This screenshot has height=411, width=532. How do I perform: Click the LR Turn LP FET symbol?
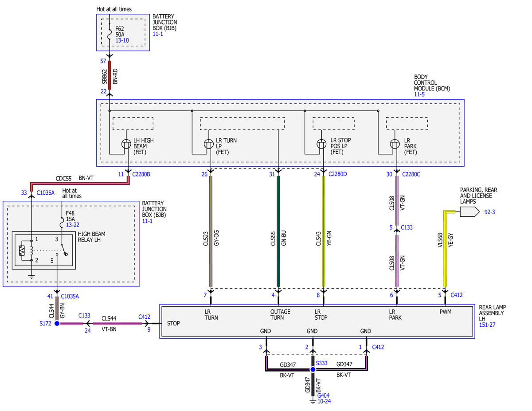209,144
